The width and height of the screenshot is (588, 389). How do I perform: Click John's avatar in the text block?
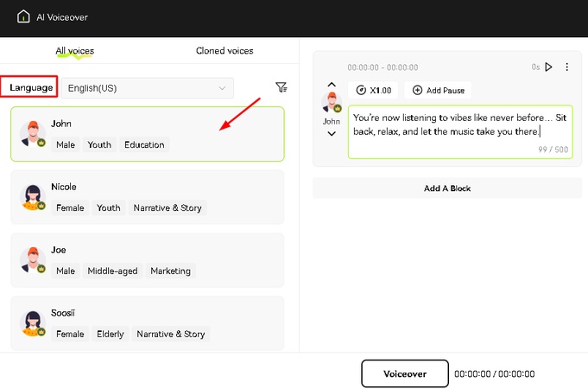(x=331, y=104)
